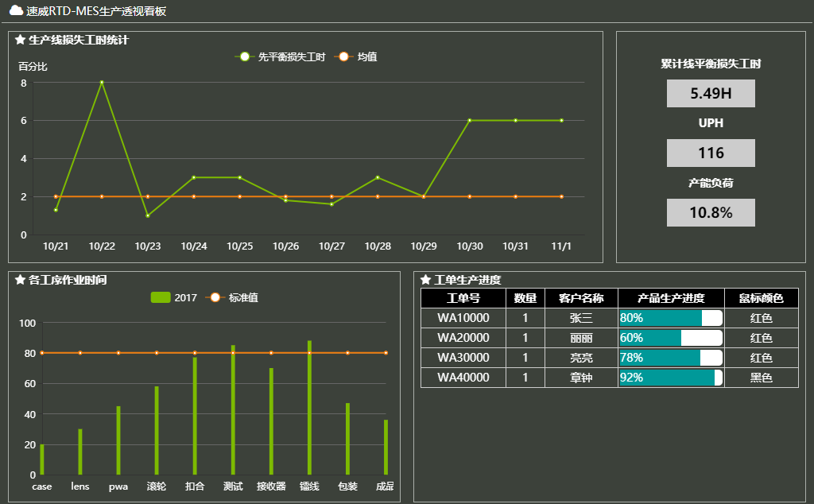Toggle the 先平衡损失工时 legend series
This screenshot has width=814, height=504.
281,57
